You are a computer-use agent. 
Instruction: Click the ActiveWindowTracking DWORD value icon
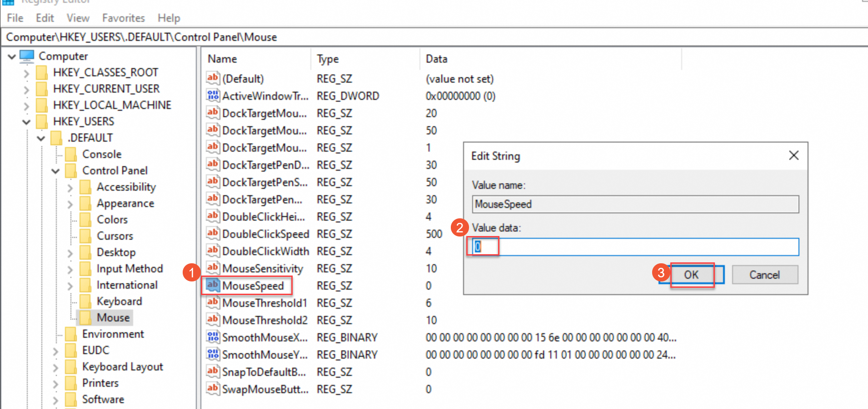pyautogui.click(x=213, y=96)
